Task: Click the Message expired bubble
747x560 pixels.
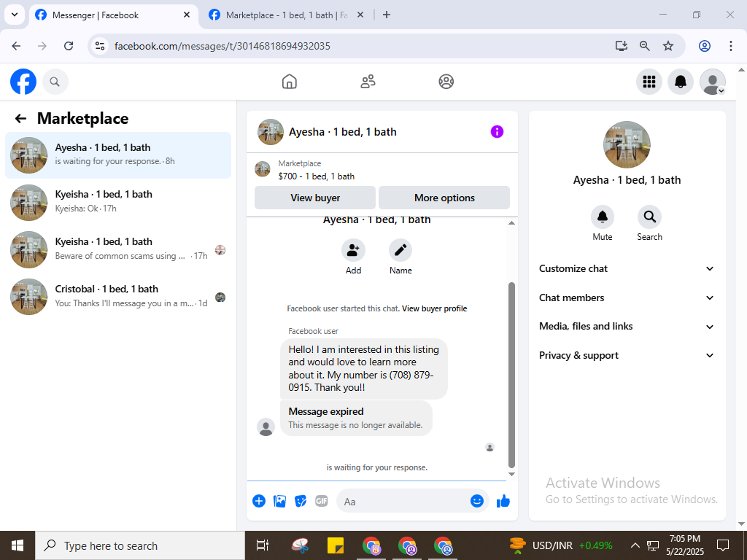Action: click(356, 418)
